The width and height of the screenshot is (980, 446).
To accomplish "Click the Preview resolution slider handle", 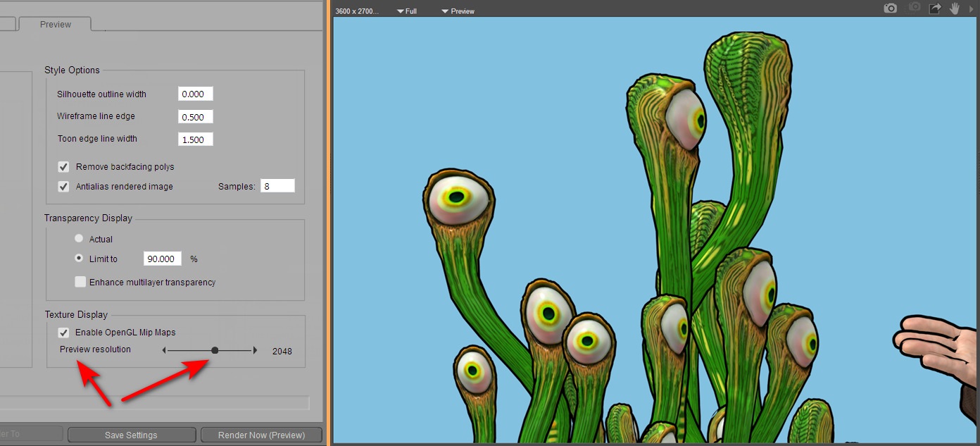I will (215, 350).
